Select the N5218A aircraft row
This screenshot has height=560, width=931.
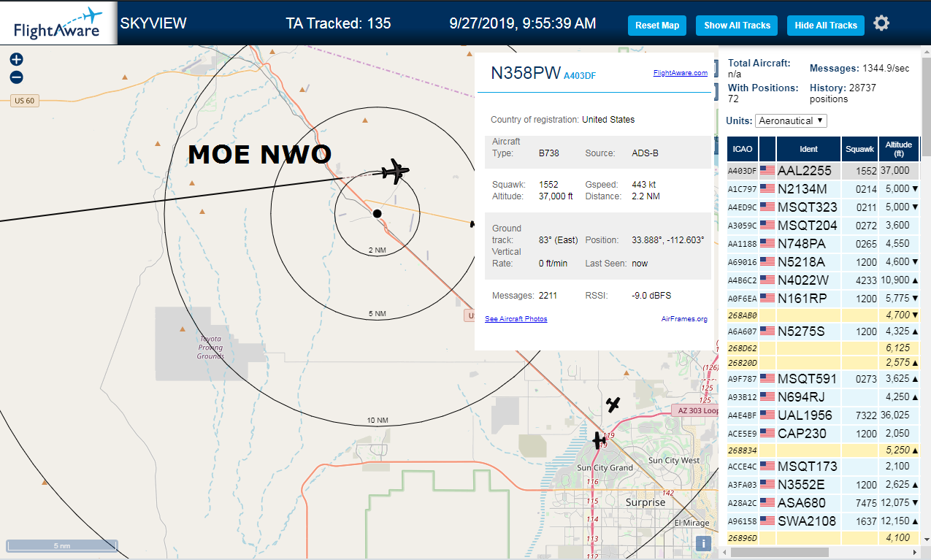tap(824, 262)
